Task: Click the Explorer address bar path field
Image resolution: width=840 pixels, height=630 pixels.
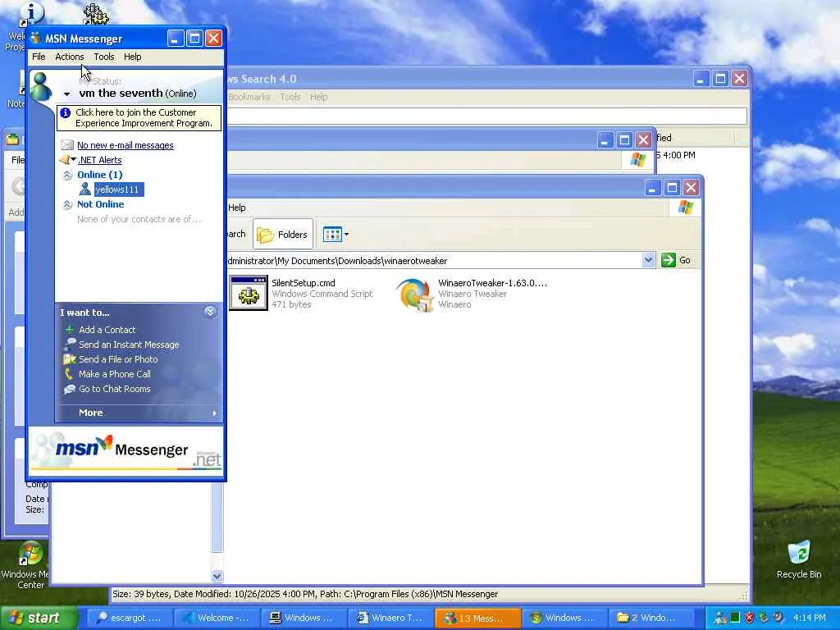Action: point(434,261)
